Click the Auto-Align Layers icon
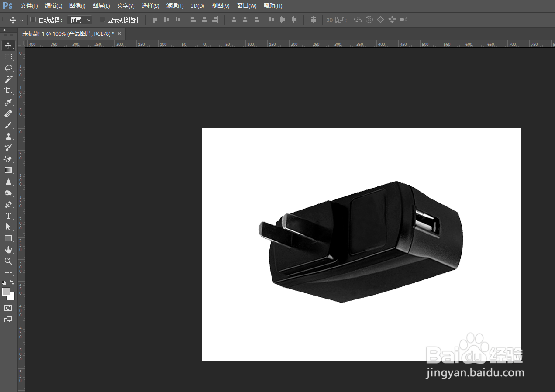The image size is (555, 392). coord(313,20)
